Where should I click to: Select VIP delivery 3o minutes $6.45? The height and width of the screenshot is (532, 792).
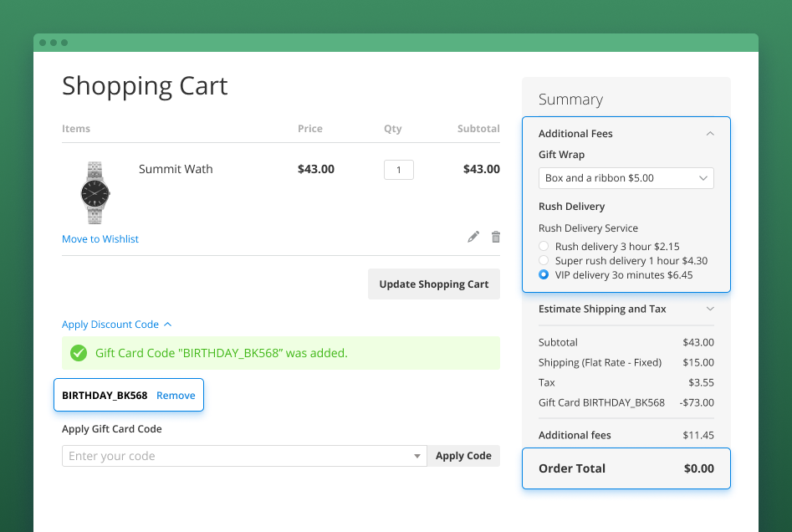click(544, 274)
